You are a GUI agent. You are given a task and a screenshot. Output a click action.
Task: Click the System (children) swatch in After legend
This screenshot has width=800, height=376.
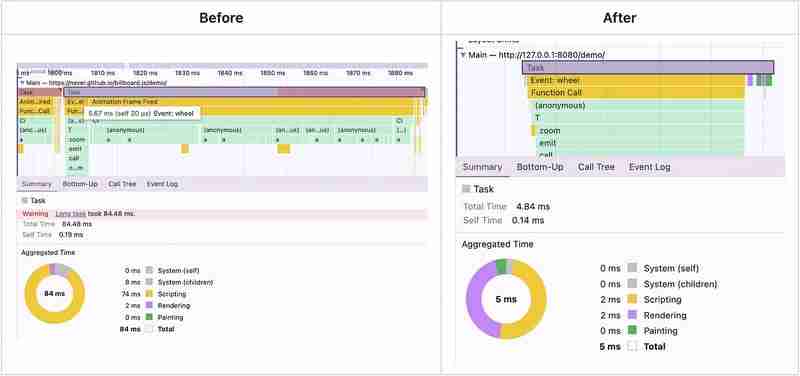click(x=632, y=284)
